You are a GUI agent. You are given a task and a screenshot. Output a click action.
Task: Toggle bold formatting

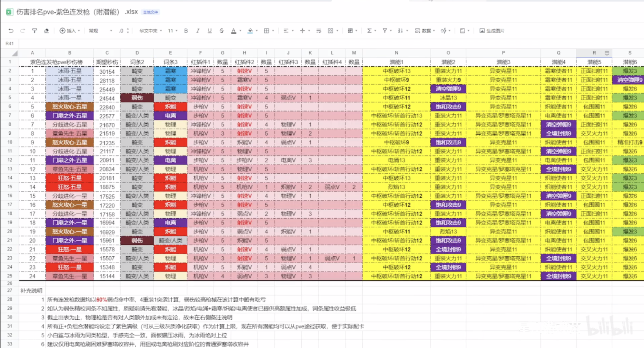pyautogui.click(x=186, y=31)
